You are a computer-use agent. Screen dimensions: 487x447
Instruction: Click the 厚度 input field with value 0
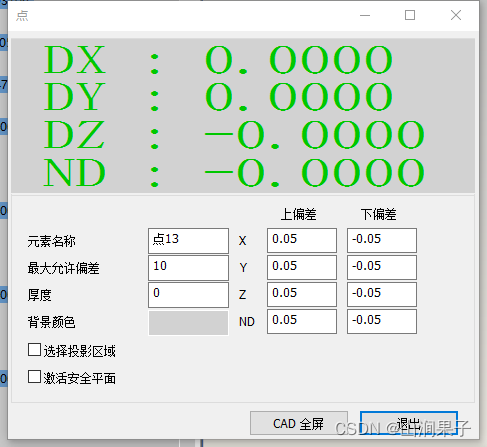click(x=188, y=295)
